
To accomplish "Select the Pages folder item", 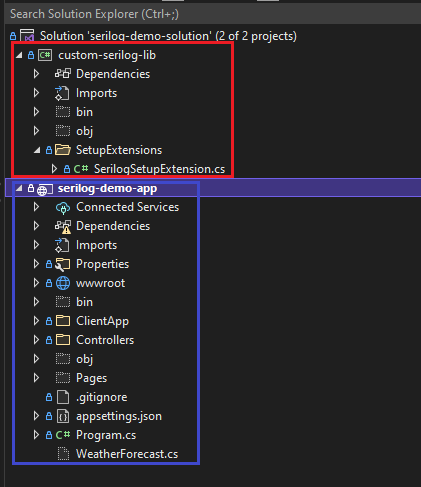I will tap(91, 378).
